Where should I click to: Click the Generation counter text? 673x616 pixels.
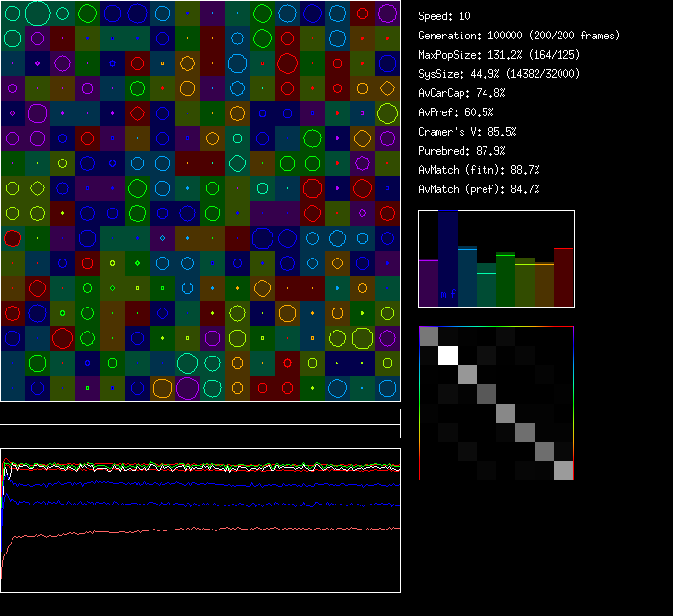point(519,36)
